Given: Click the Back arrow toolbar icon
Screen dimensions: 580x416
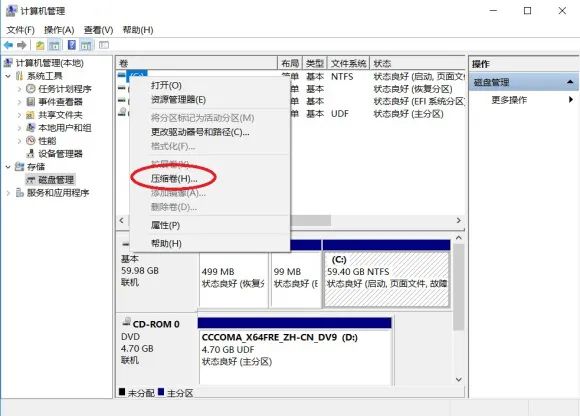Looking at the screenshot, I should pyautogui.click(x=8, y=45).
